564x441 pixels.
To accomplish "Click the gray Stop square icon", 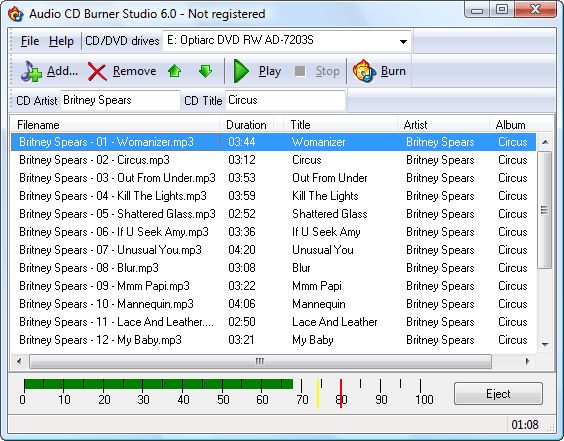I will [x=300, y=71].
